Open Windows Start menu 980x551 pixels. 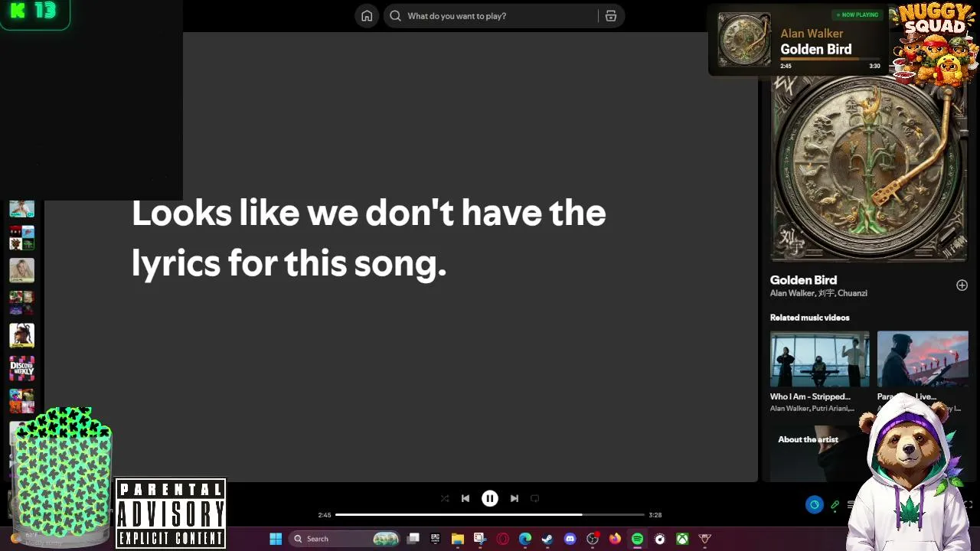coord(276,539)
